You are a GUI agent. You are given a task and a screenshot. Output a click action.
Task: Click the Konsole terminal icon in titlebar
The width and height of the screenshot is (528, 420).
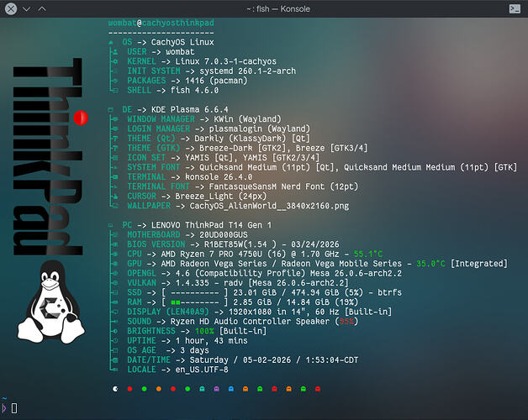(x=515, y=8)
